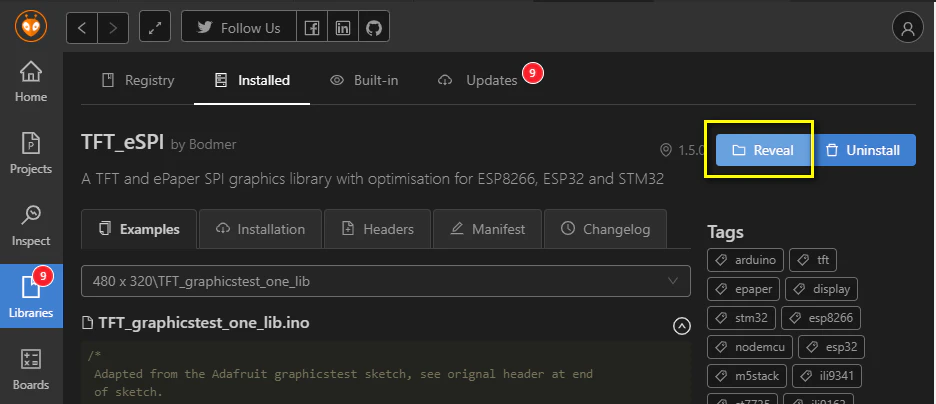Click the Follow Us Twitter button

click(239, 27)
